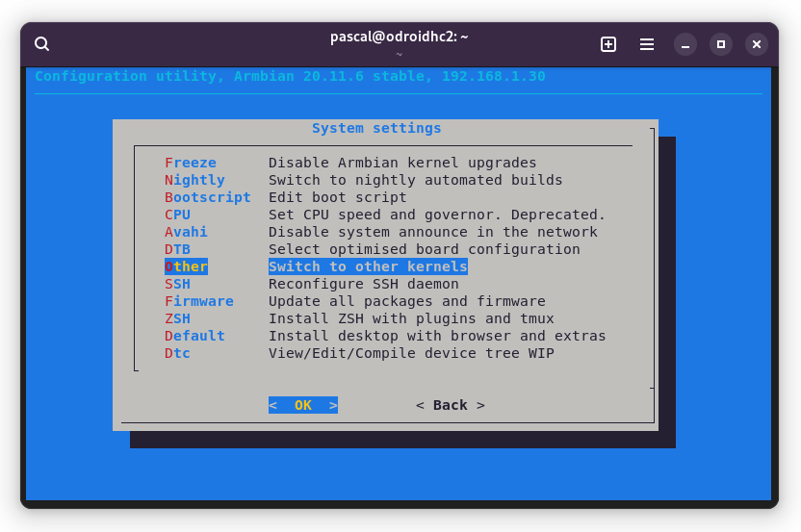The width and height of the screenshot is (801, 532).
Task: Click 'Disable Armbian kernel upgrades' description
Action: point(402,163)
